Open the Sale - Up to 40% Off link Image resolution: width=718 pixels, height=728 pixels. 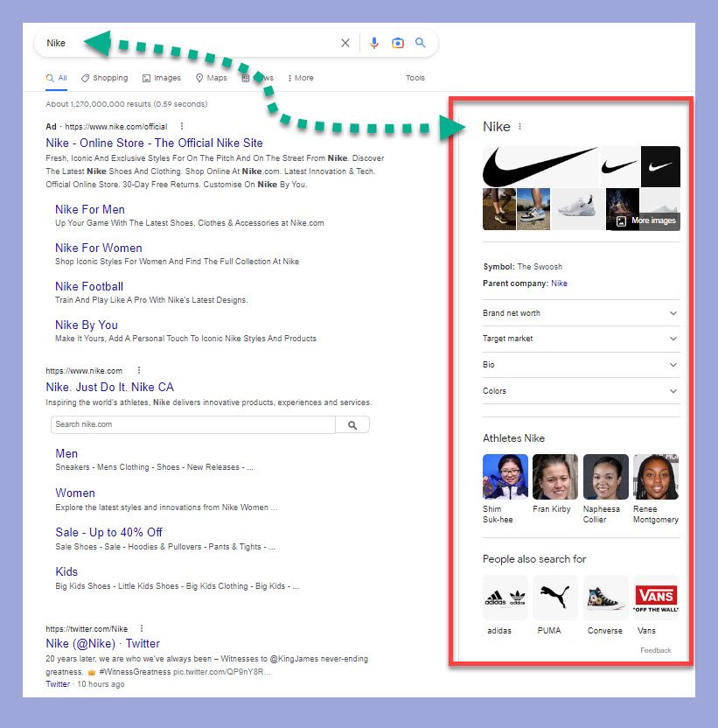[108, 532]
